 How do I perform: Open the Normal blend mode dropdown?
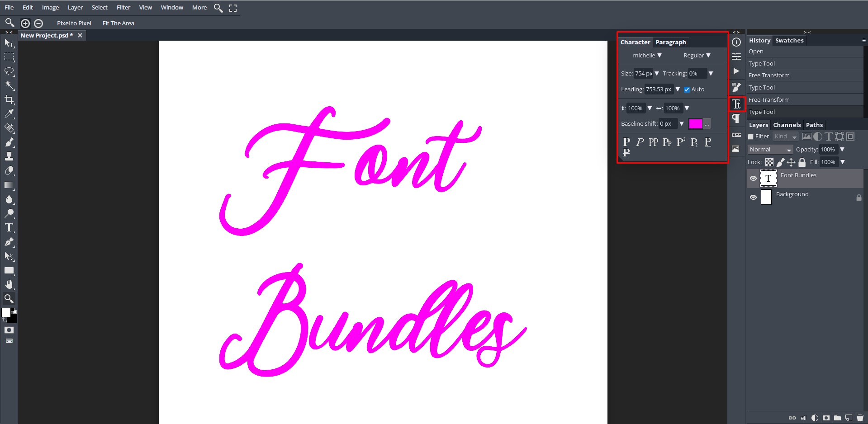770,150
